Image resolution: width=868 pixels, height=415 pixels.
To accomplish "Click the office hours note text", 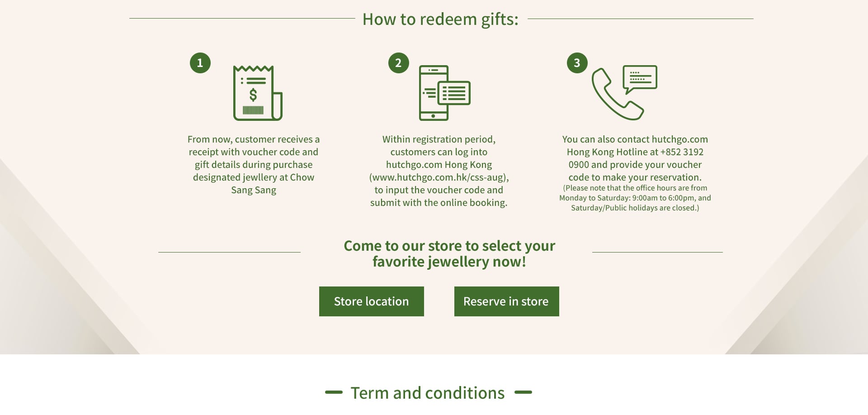I will click(x=635, y=198).
